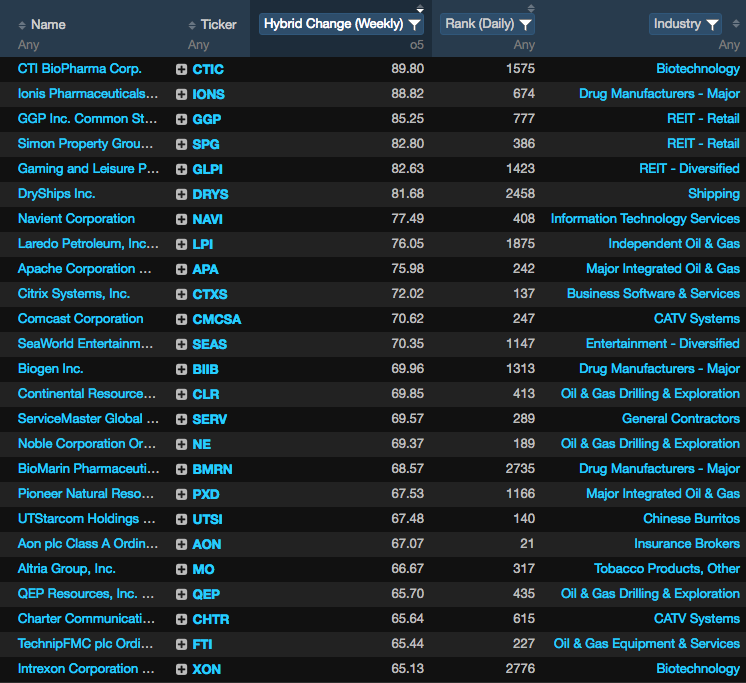The height and width of the screenshot is (683, 746).
Task: Click the Shipping industry link
Action: click(x=714, y=194)
